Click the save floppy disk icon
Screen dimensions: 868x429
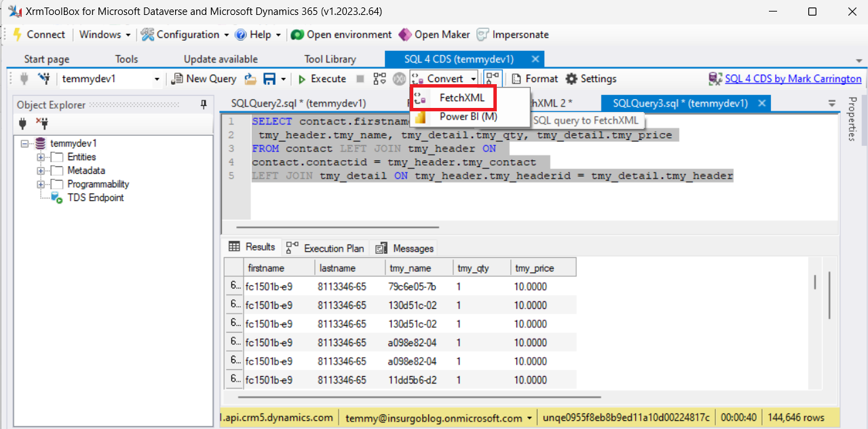(269, 79)
